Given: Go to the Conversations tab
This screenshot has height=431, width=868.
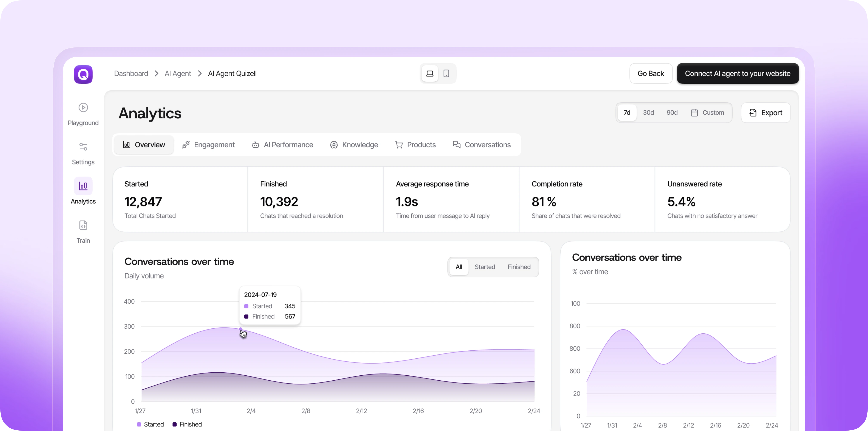Looking at the screenshot, I should [x=482, y=145].
